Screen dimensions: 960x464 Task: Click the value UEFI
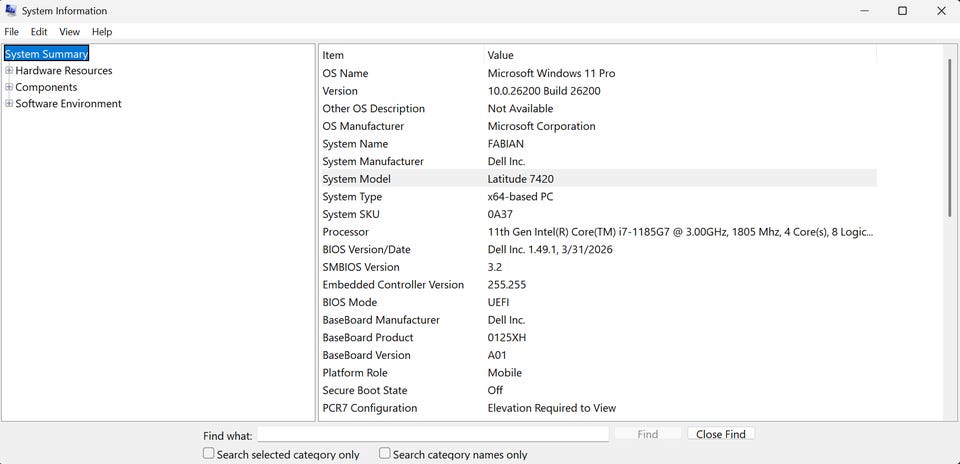pos(498,302)
